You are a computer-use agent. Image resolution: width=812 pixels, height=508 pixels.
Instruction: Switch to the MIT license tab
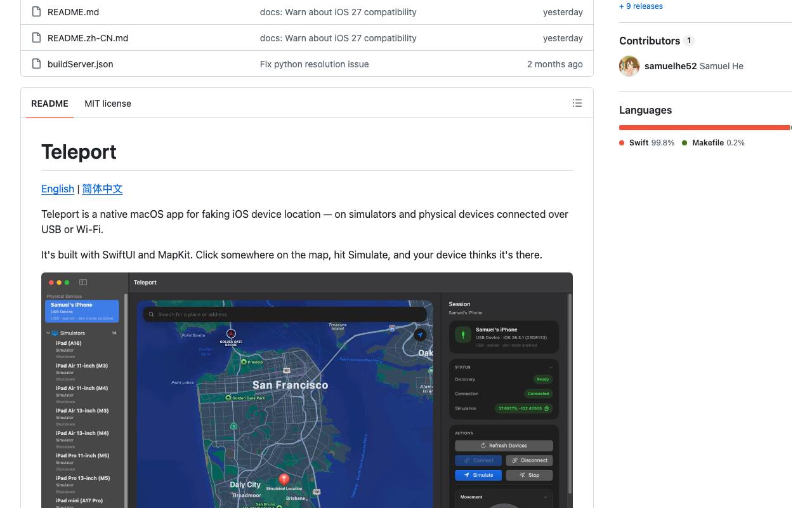(108, 104)
